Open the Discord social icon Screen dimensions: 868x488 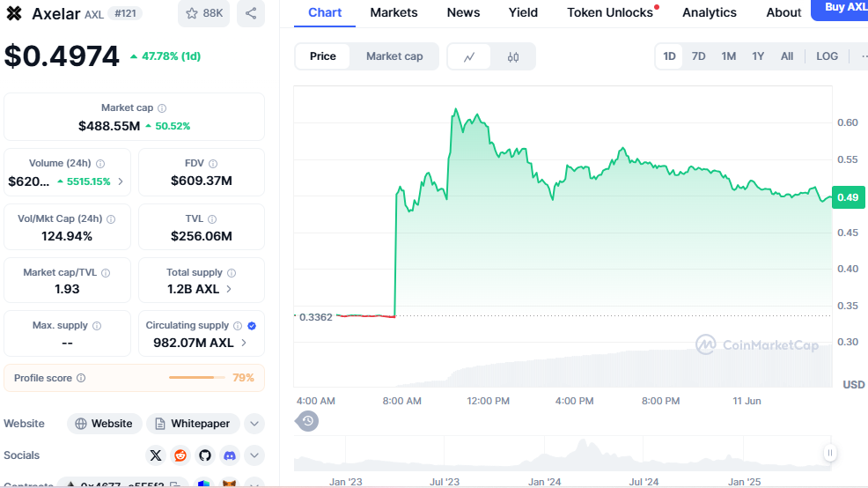coord(230,455)
